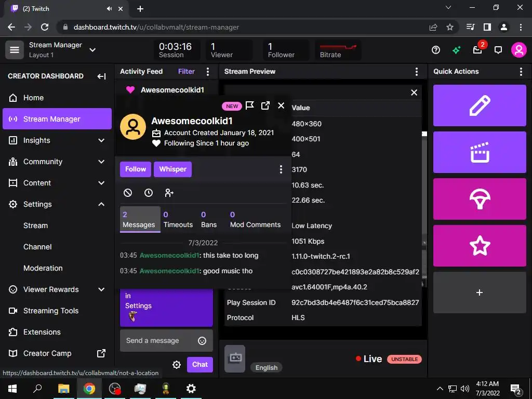
Task: Open the whispers speech bubble icon
Action: coord(498,50)
